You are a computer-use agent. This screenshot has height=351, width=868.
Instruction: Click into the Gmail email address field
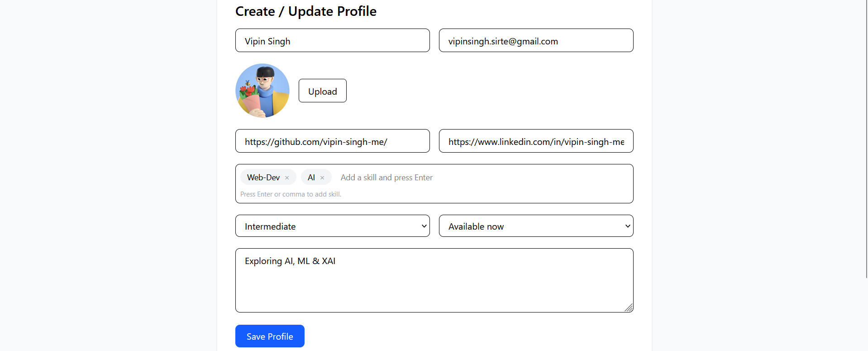[x=536, y=41]
